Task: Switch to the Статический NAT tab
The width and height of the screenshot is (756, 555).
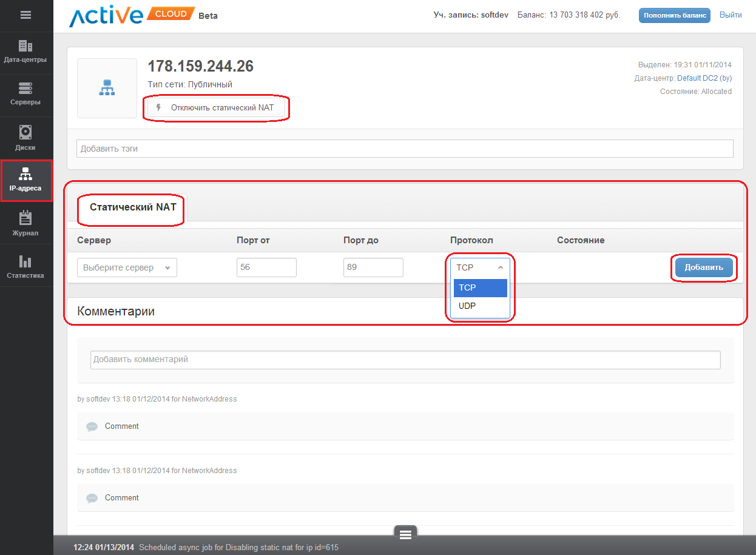Action: click(x=133, y=207)
